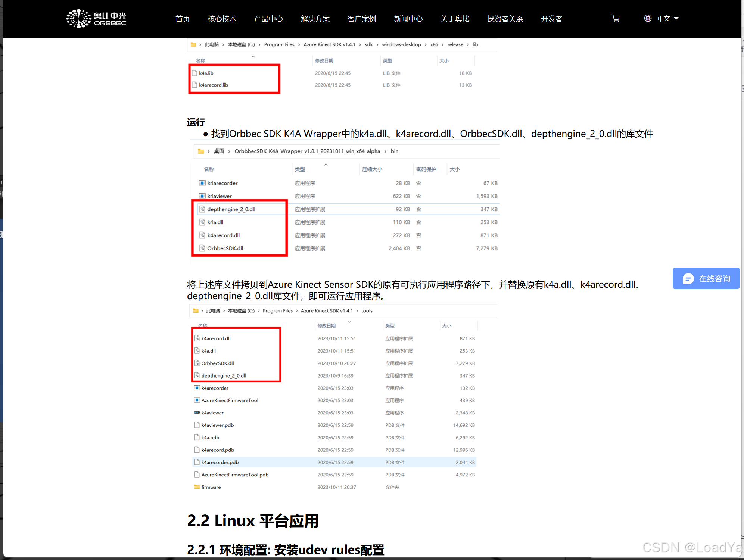Expand the 中文 language dropdown arrow

tap(676, 18)
